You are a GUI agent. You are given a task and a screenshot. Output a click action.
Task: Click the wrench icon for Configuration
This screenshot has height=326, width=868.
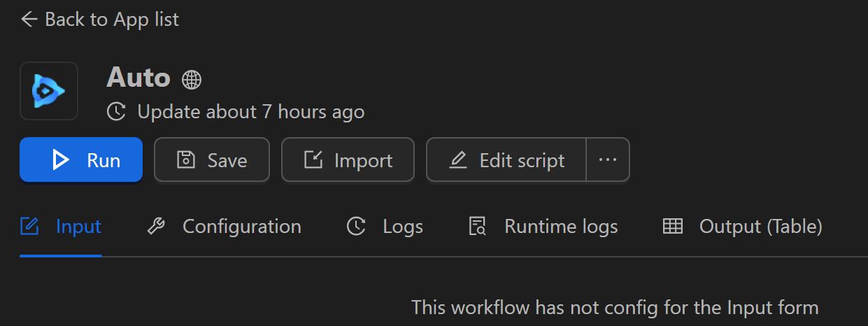click(x=156, y=227)
